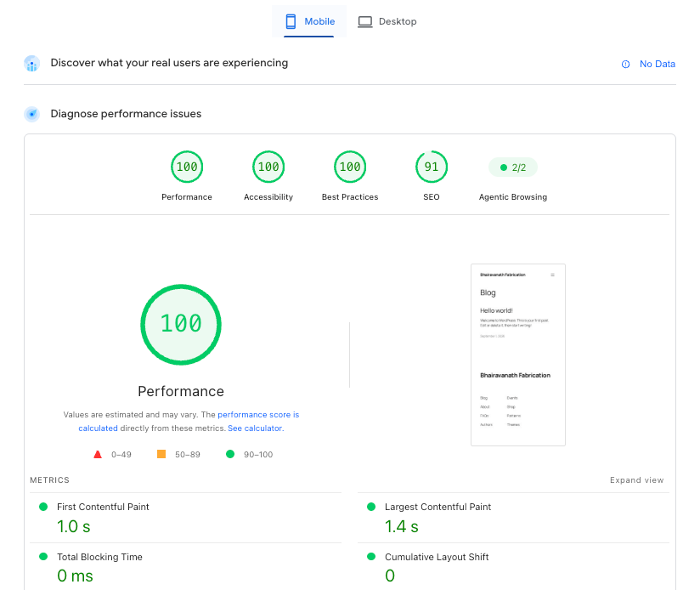
Task: Click the 1.0 s value
Action: click(x=73, y=526)
